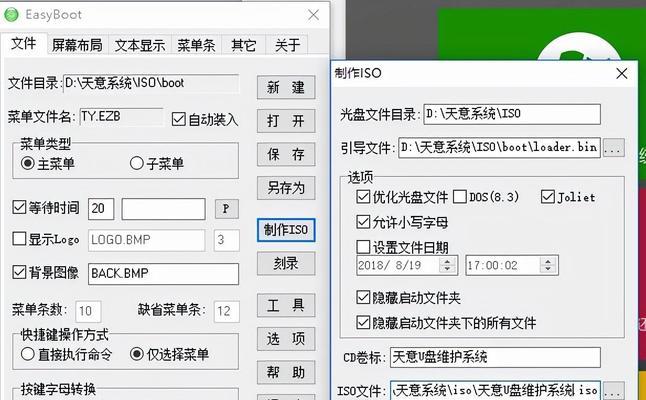
Task: Click the 光盘文件目录 field
Action: pos(512,114)
